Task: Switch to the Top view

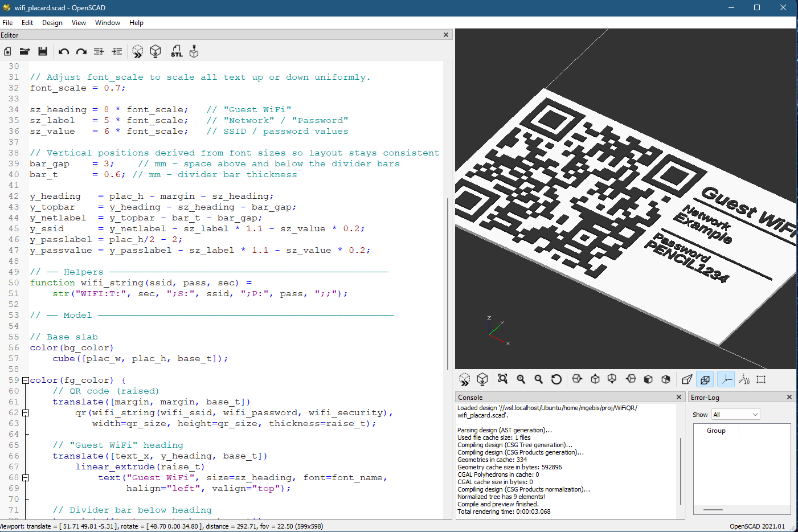Action: (595, 379)
